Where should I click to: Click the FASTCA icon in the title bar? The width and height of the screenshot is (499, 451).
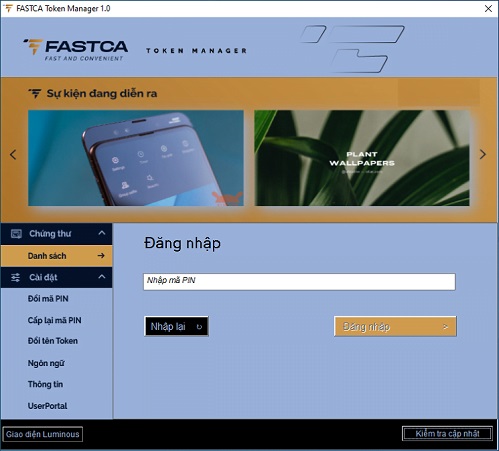click(8, 8)
